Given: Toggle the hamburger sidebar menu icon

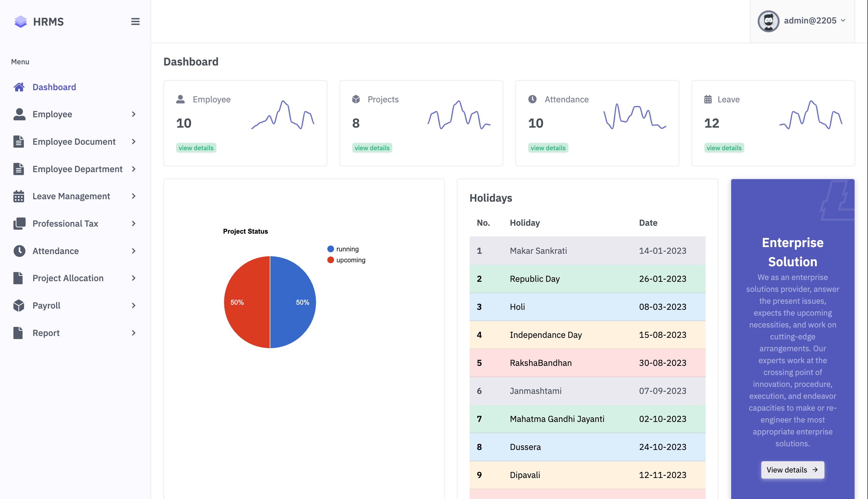Looking at the screenshot, I should (135, 22).
